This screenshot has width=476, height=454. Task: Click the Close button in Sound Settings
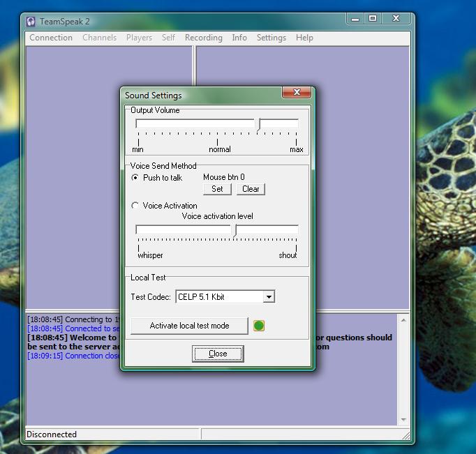point(218,354)
